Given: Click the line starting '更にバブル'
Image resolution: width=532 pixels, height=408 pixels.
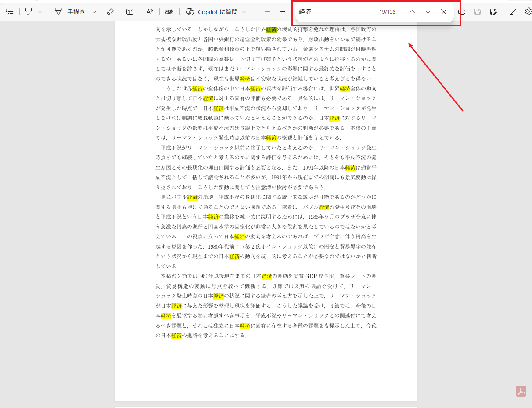Looking at the screenshot, I should tap(269, 197).
